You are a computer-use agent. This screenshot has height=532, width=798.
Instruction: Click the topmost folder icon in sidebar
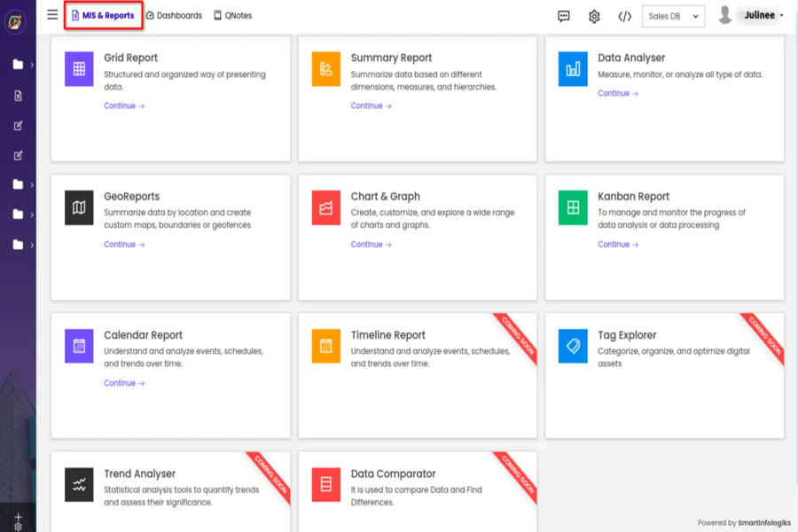click(x=18, y=64)
